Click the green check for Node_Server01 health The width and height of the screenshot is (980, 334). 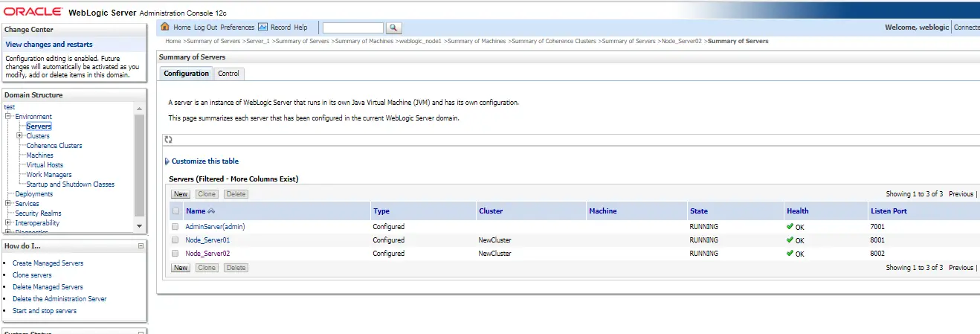click(x=790, y=240)
